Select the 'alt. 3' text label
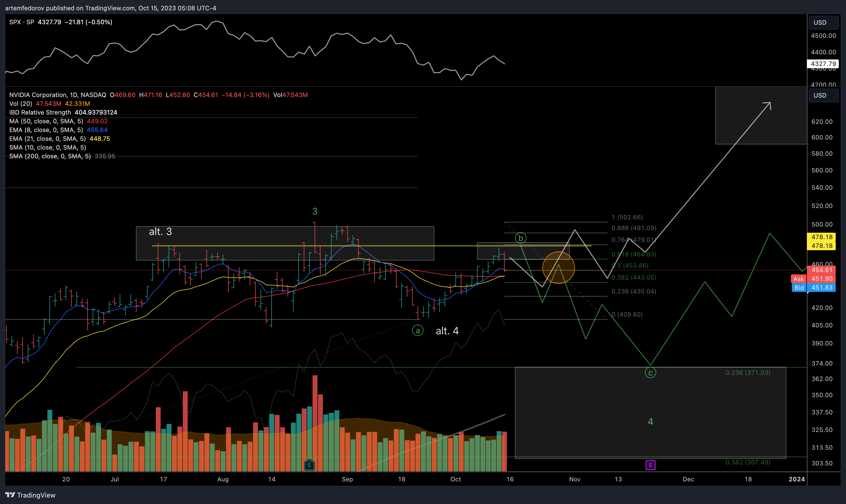 [x=160, y=232]
